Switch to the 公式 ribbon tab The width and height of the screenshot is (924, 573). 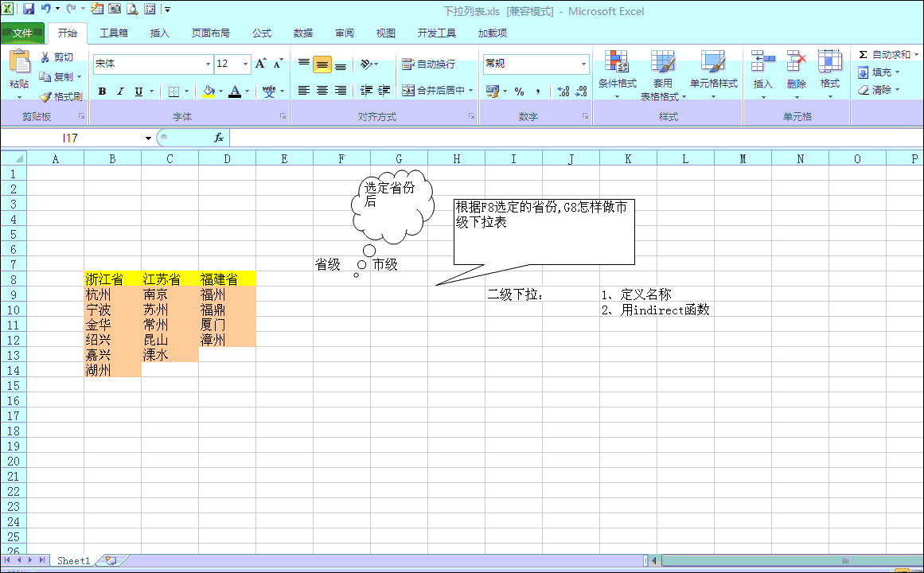click(x=261, y=33)
